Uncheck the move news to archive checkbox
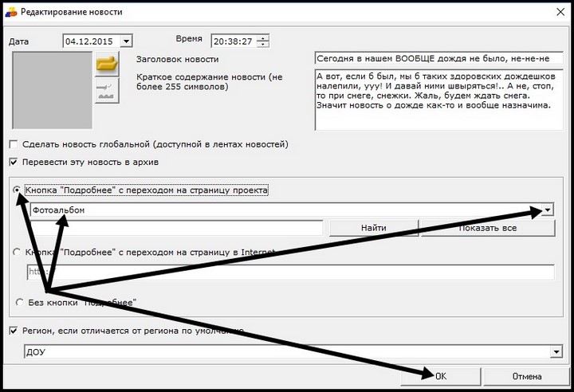574x392 pixels. point(14,162)
